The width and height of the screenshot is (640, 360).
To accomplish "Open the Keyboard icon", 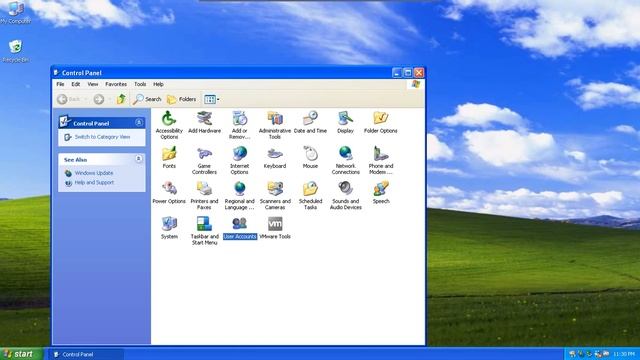I will pyautogui.click(x=275, y=157).
